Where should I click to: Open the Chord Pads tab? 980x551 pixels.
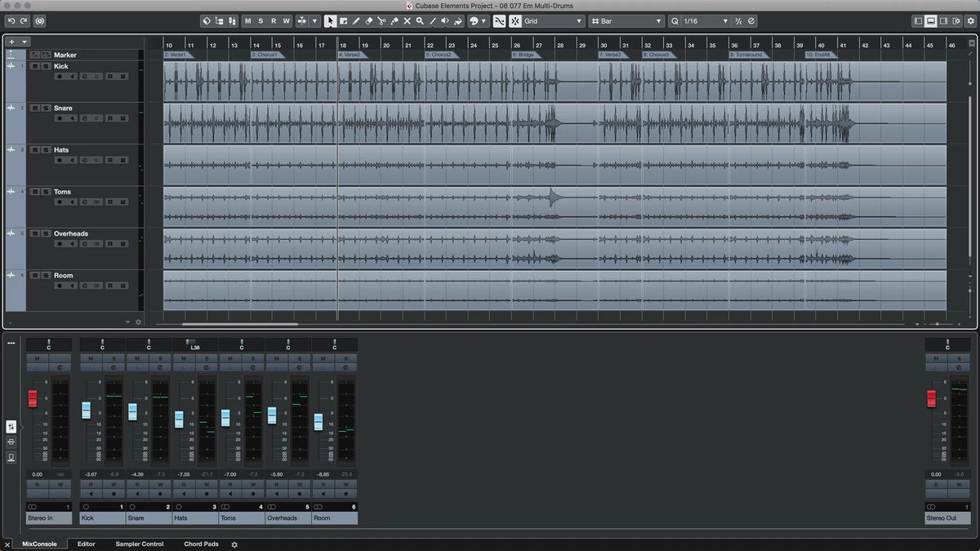[x=201, y=544]
